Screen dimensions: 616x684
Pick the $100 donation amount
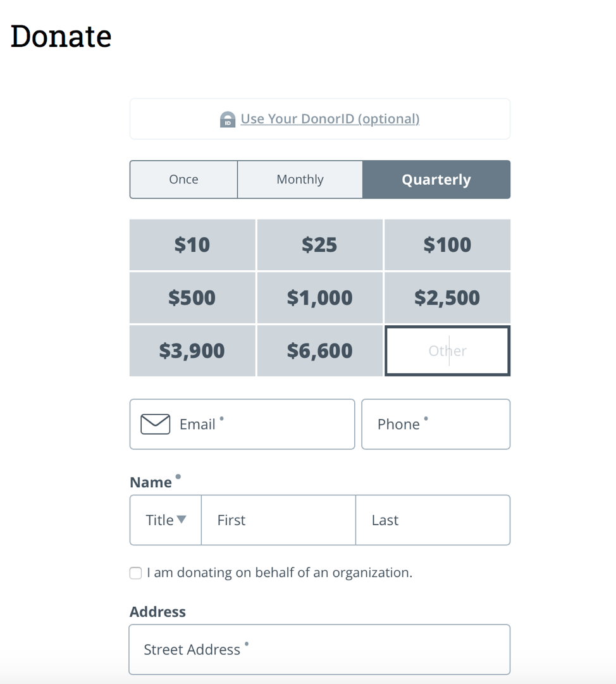[447, 245]
